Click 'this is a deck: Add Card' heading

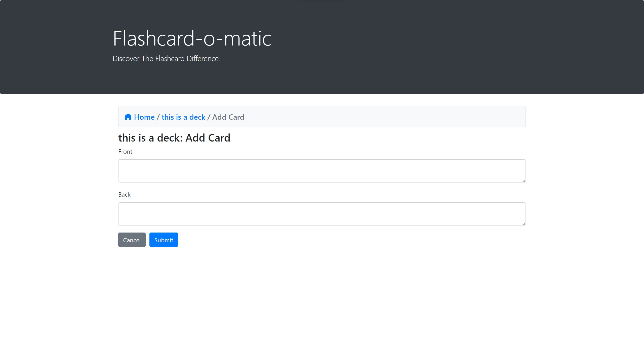coord(174,138)
